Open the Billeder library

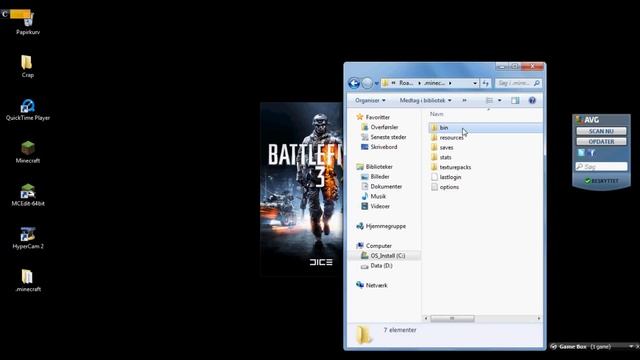click(375, 177)
